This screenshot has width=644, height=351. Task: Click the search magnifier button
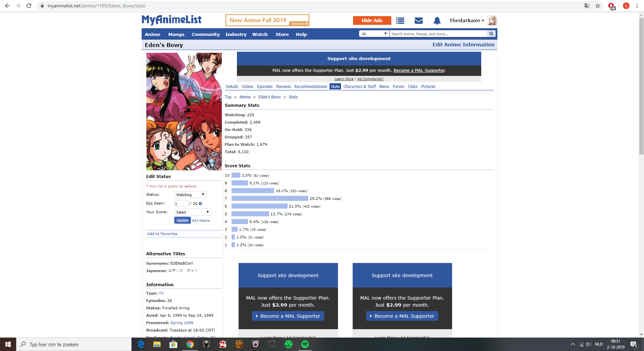coord(491,34)
